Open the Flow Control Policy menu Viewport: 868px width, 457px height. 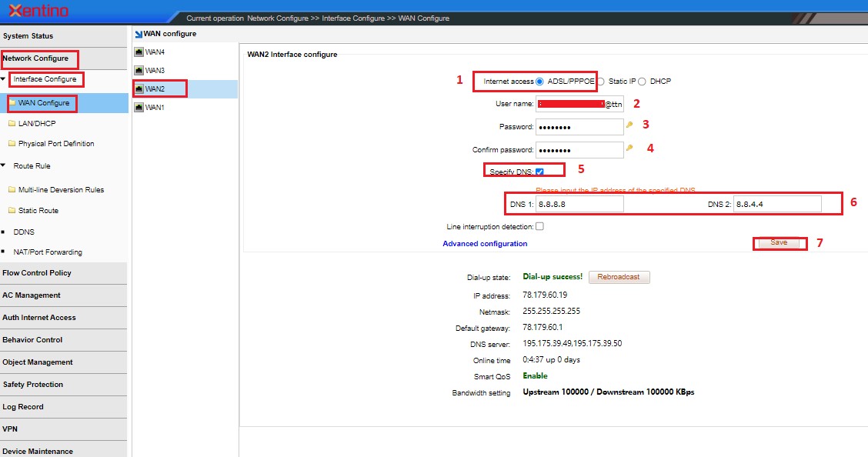[37, 273]
